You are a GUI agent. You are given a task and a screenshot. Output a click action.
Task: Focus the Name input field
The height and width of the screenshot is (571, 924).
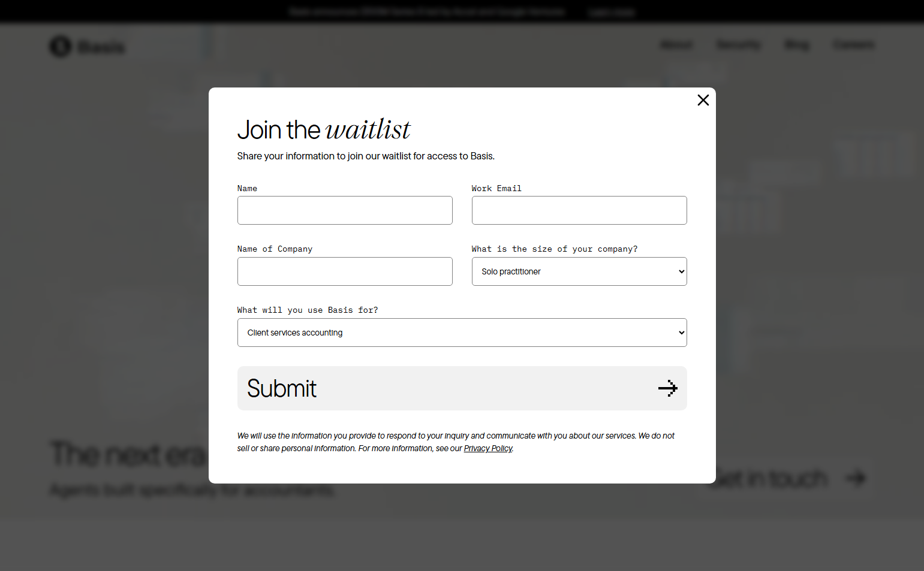tap(345, 210)
